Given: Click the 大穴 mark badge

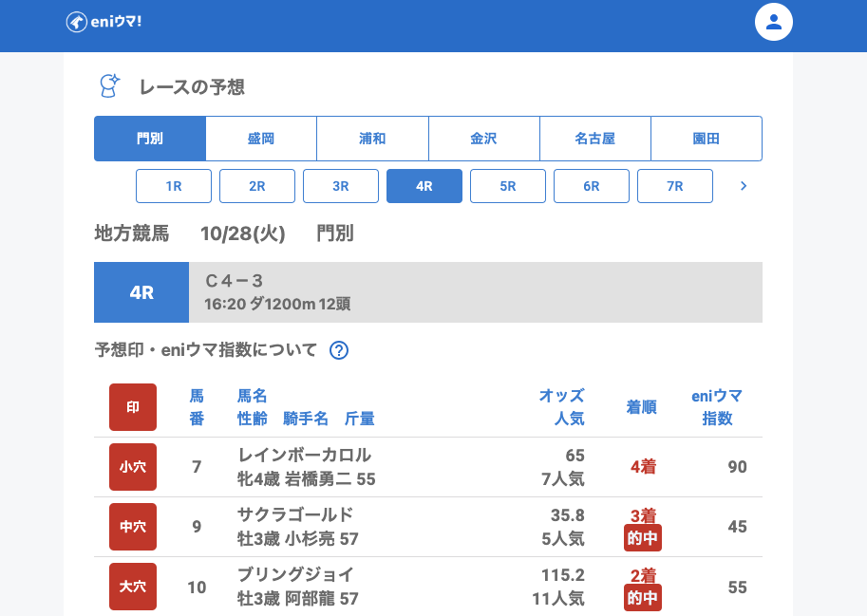Looking at the screenshot, I should [133, 587].
